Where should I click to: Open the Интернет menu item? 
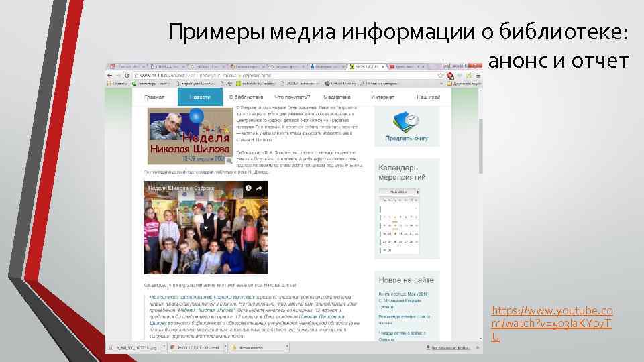click(382, 97)
